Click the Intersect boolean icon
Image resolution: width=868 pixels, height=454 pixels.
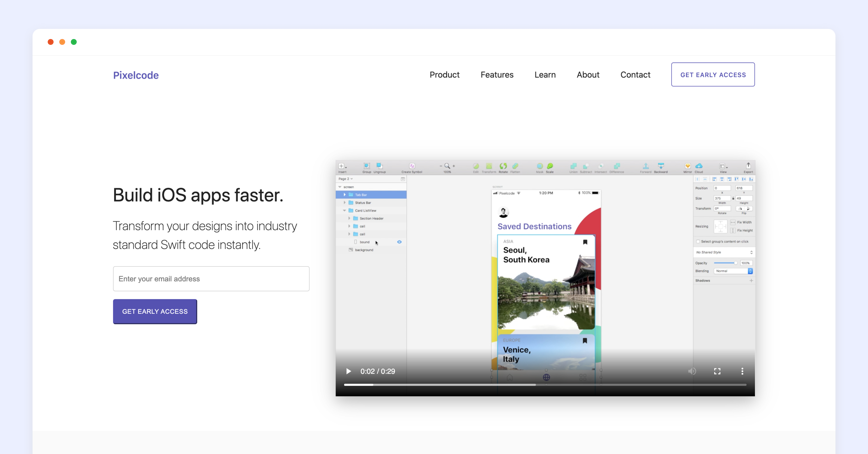(x=601, y=166)
